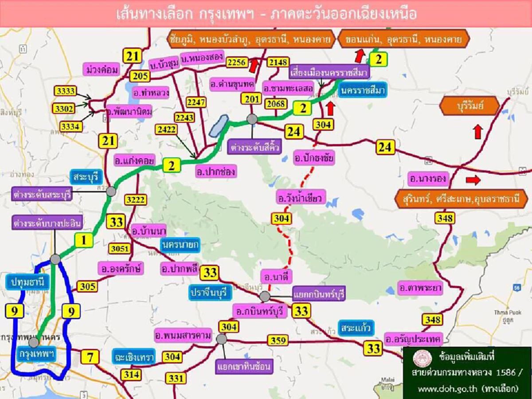Click the route 201 shield

coord(252,99)
